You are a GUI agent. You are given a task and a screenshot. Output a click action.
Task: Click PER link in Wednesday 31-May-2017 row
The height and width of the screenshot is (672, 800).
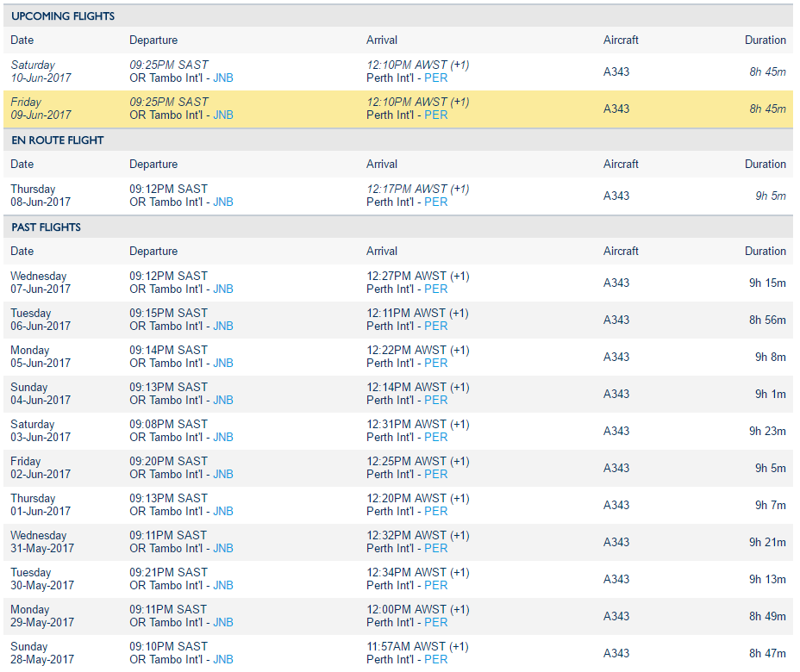click(436, 549)
